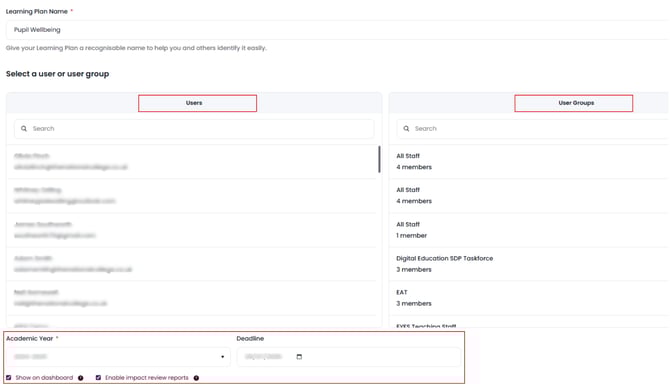Screen dimensions: 670x389
Task: Select the first user in the Users list
Action: pyautogui.click(x=191, y=162)
